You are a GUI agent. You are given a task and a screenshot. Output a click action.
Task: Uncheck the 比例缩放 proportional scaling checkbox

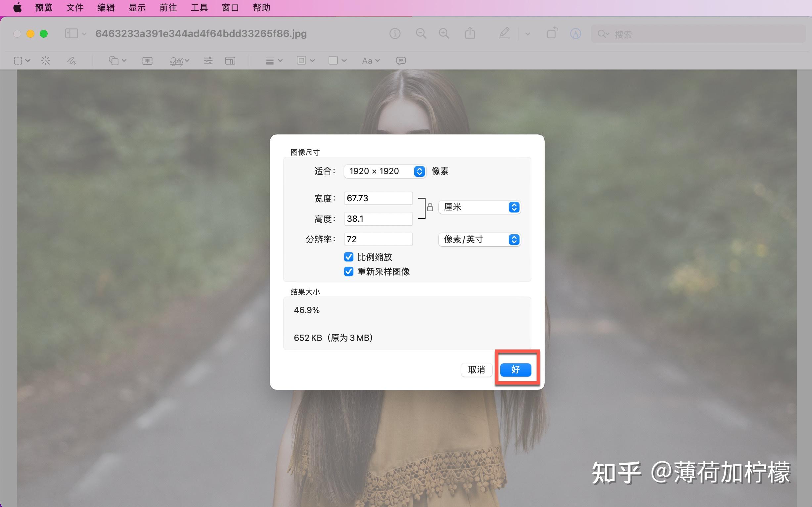349,257
